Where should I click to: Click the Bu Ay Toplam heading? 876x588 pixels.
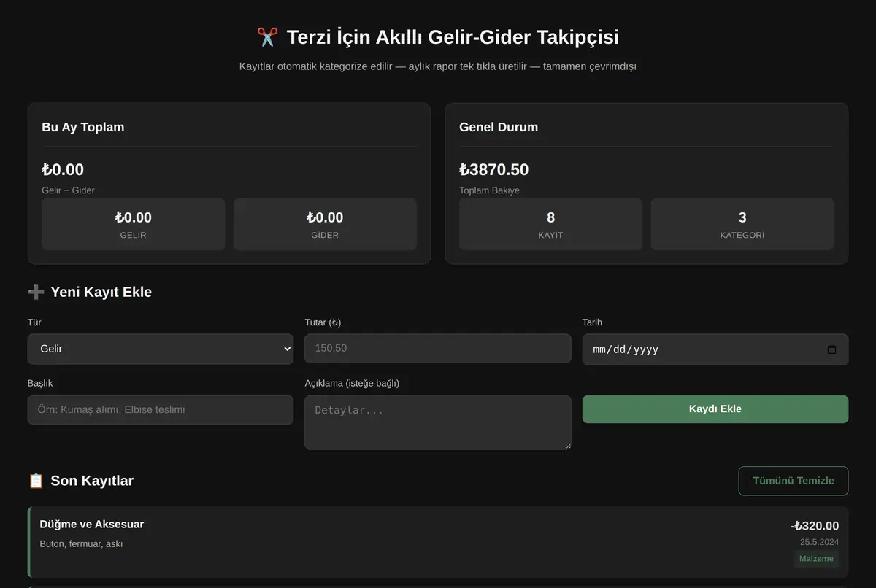83,127
